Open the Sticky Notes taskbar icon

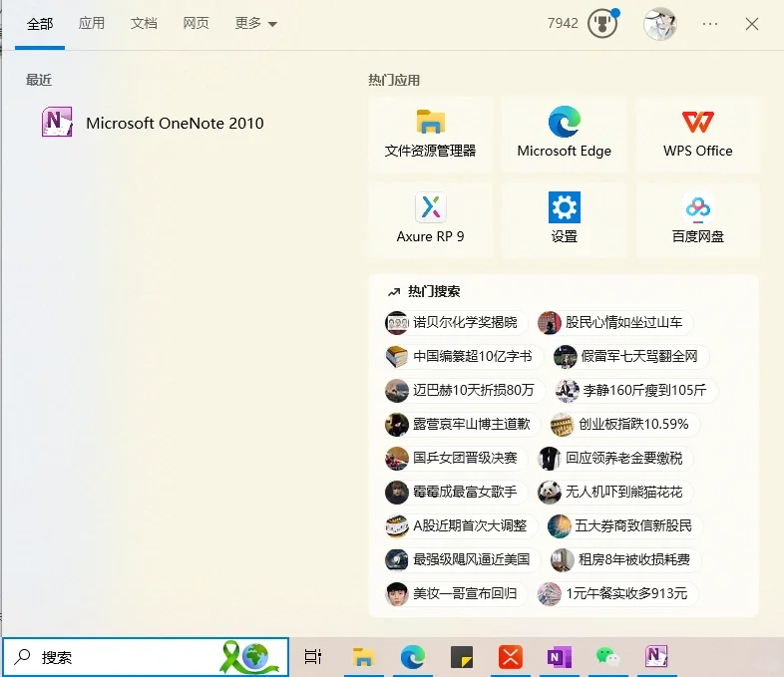click(x=462, y=656)
